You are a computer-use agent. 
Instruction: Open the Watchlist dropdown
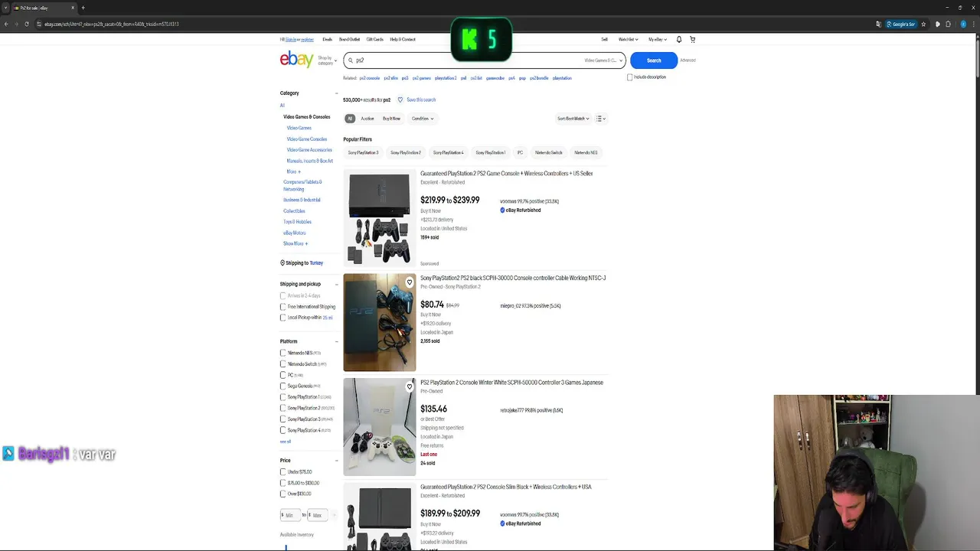coord(629,39)
